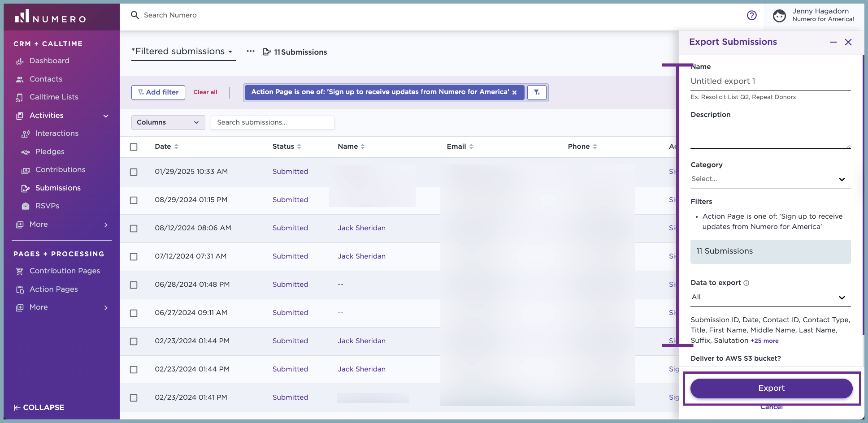The height and width of the screenshot is (423, 868).
Task: Sort by Email column arrows
Action: (471, 147)
